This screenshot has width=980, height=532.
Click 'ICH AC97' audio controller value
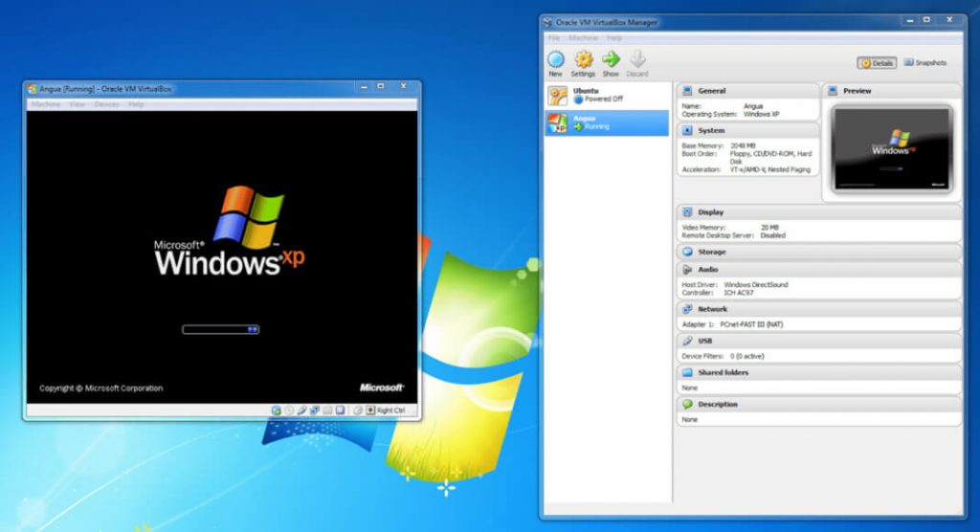pos(738,293)
